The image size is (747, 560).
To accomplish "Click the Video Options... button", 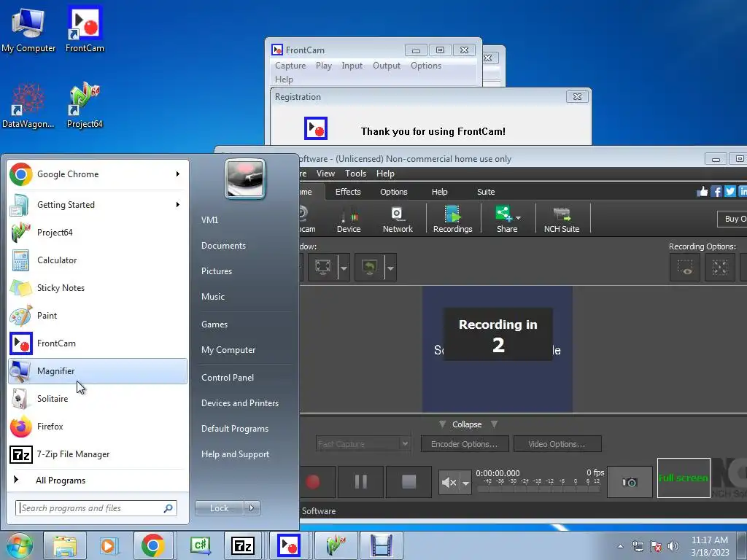I will click(557, 444).
